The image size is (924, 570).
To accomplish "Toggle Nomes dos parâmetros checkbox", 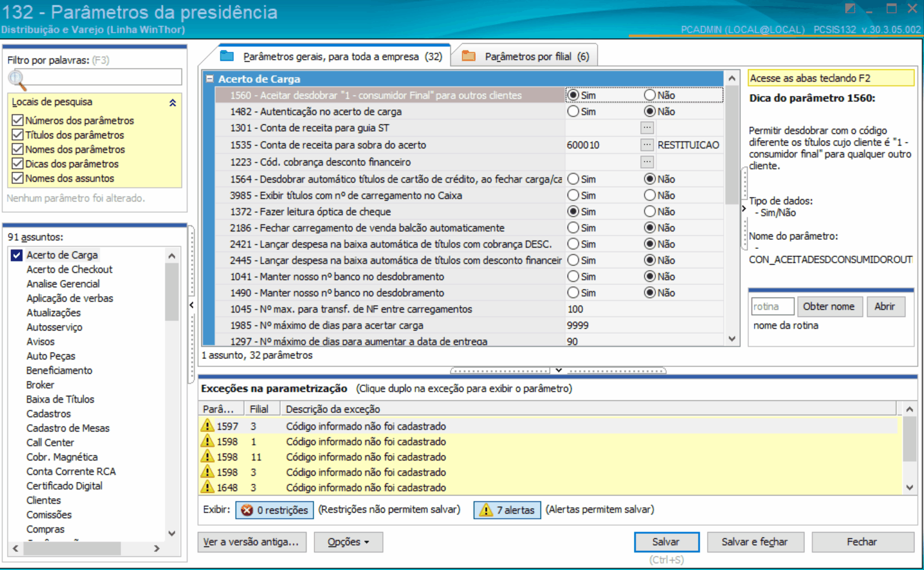I will point(17,149).
